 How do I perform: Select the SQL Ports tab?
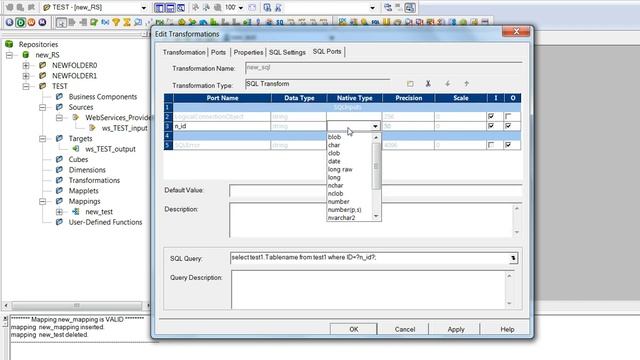[x=327, y=51]
